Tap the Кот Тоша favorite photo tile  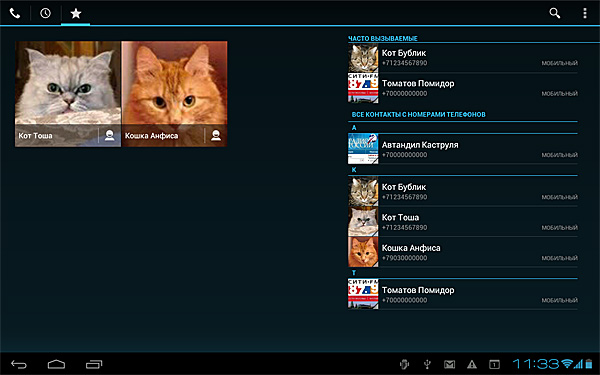click(x=68, y=94)
